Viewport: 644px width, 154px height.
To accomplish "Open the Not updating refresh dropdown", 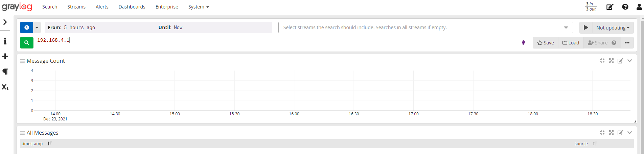I will pyautogui.click(x=613, y=28).
